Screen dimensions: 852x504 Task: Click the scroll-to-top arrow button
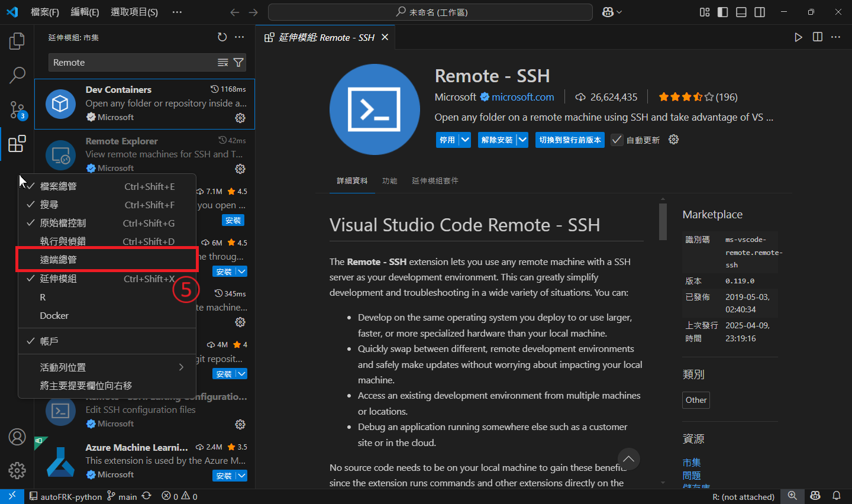pyautogui.click(x=628, y=459)
